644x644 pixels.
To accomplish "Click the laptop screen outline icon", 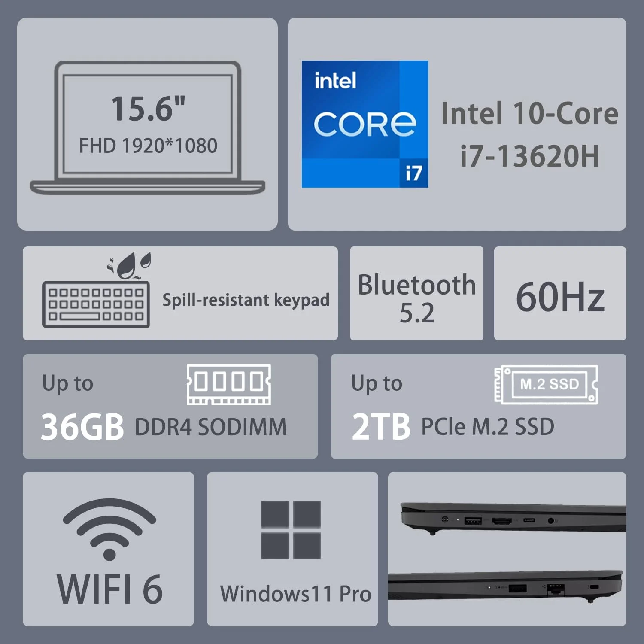I will [148, 128].
